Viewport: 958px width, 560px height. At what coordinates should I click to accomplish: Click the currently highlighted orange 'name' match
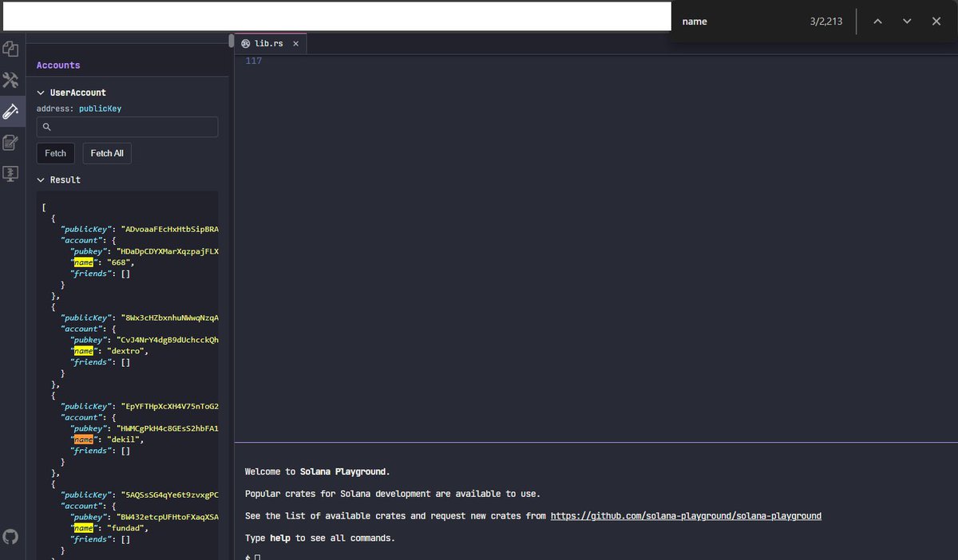84,440
